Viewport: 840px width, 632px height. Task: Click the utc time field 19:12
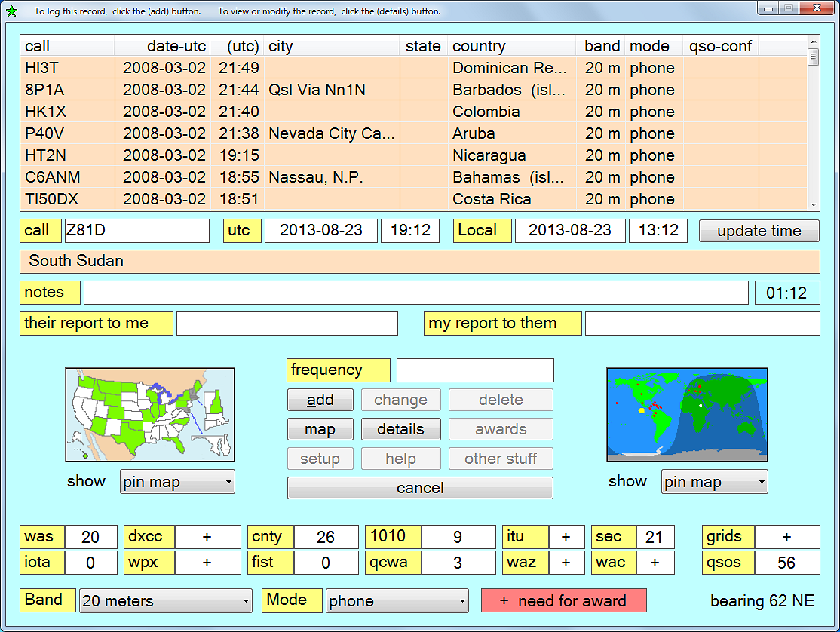pos(410,231)
